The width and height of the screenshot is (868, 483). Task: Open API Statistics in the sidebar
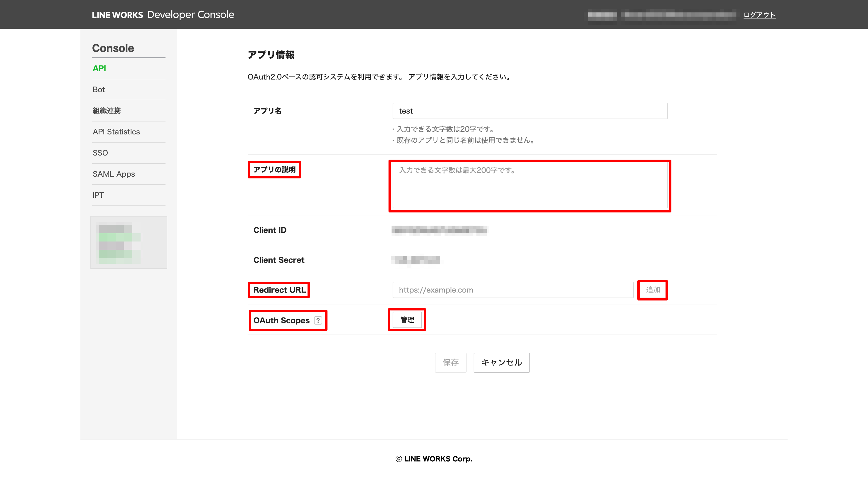point(116,132)
